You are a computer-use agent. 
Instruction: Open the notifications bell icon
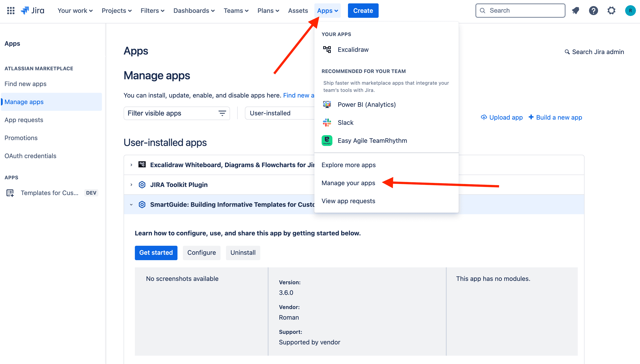tap(576, 11)
